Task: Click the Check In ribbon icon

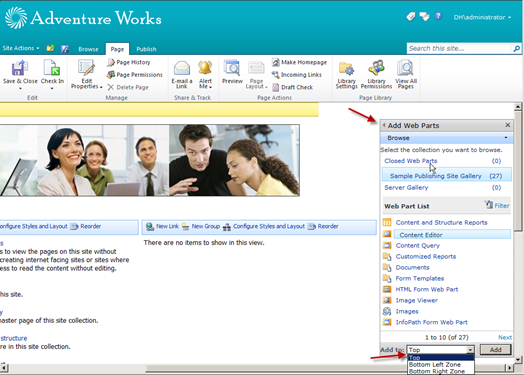Action: click(52, 68)
